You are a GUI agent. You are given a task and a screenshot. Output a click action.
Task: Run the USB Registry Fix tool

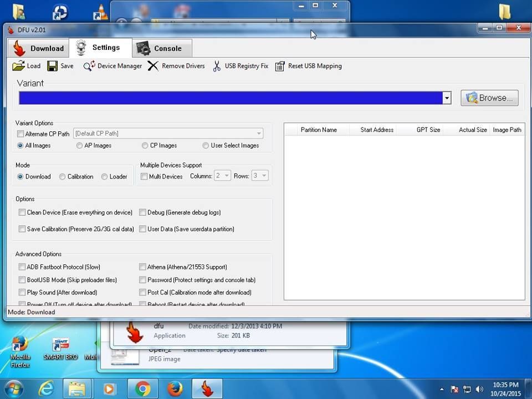click(x=217, y=66)
